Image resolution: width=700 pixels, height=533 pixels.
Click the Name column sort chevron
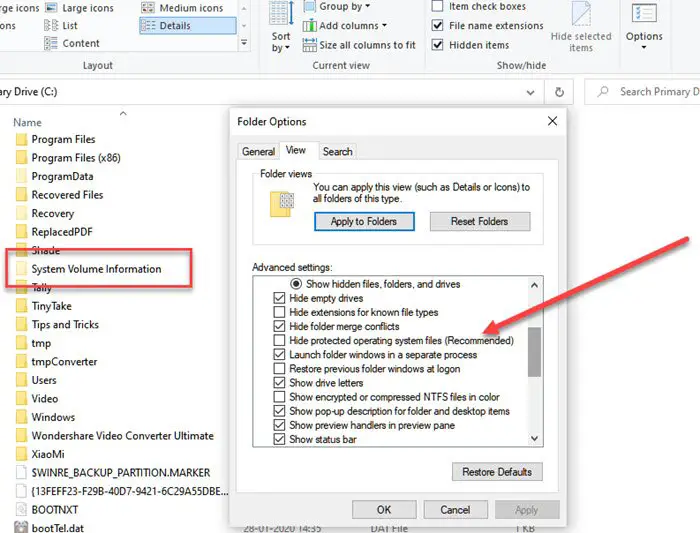[123, 113]
